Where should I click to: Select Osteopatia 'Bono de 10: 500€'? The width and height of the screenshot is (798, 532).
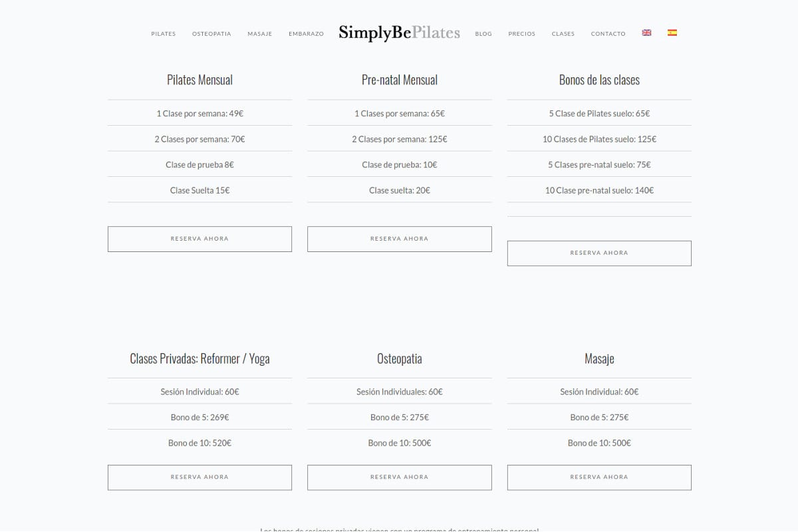tap(400, 443)
